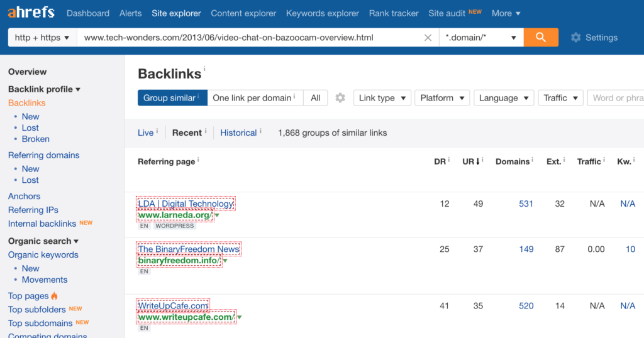
Task: Expand green arrow next to binaryfreedom.info
Action: 225,261
